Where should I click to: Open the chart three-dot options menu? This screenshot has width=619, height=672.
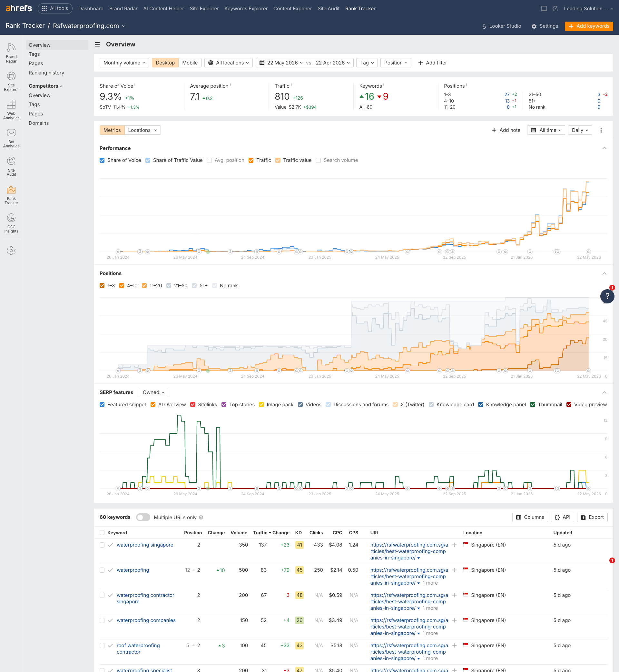(x=601, y=130)
